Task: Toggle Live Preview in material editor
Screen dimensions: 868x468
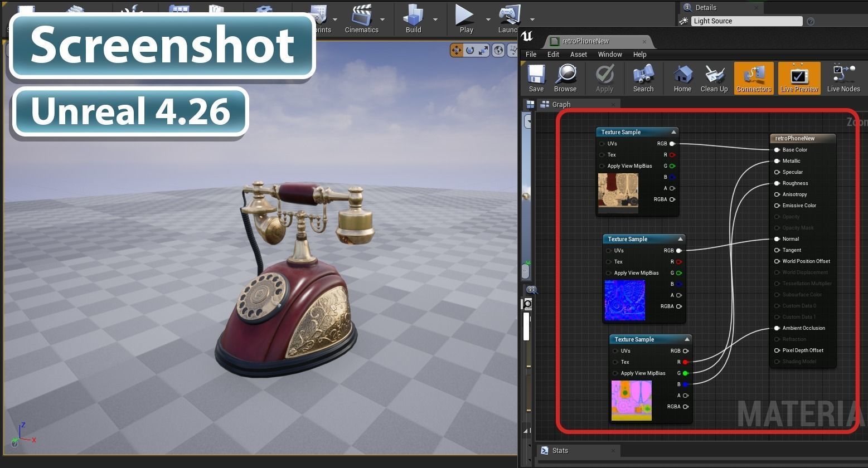Action: click(799, 78)
